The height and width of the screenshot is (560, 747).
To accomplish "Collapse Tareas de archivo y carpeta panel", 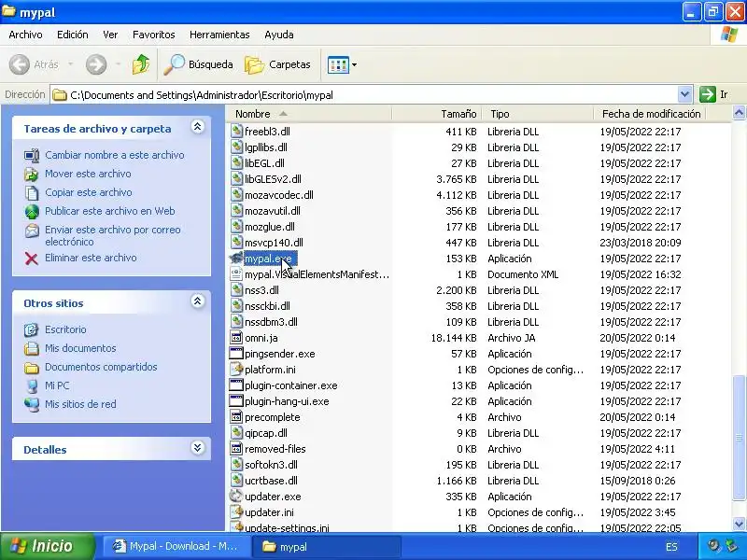I will click(198, 127).
